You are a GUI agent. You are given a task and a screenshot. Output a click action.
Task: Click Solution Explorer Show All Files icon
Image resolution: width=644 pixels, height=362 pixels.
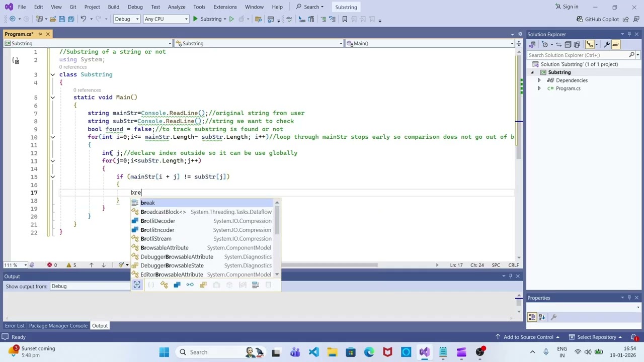(577, 44)
